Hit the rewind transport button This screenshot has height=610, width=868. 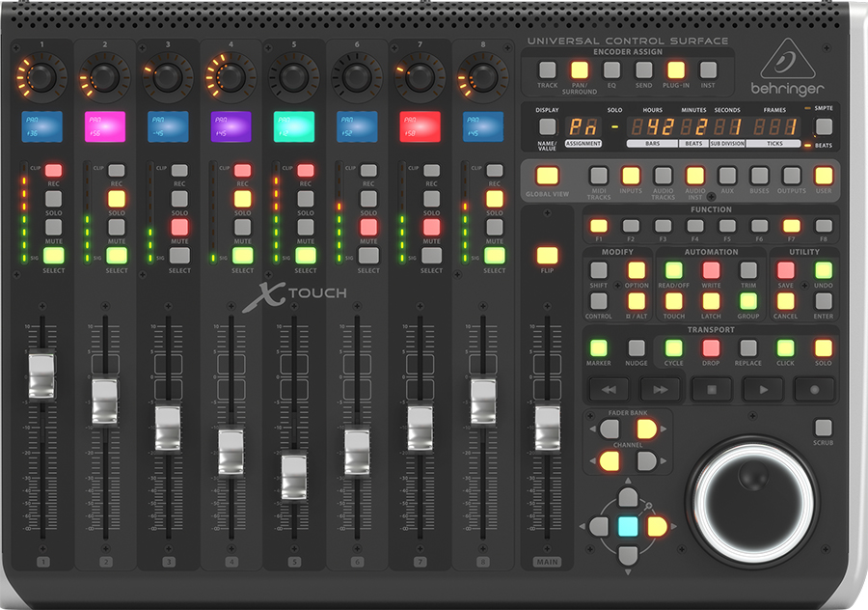[x=609, y=390]
